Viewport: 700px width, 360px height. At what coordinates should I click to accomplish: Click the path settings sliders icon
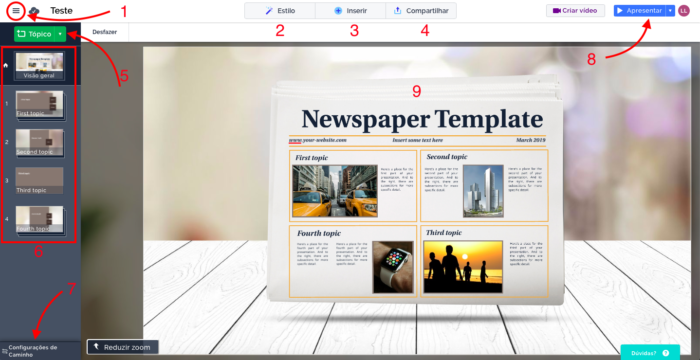tap(4, 351)
